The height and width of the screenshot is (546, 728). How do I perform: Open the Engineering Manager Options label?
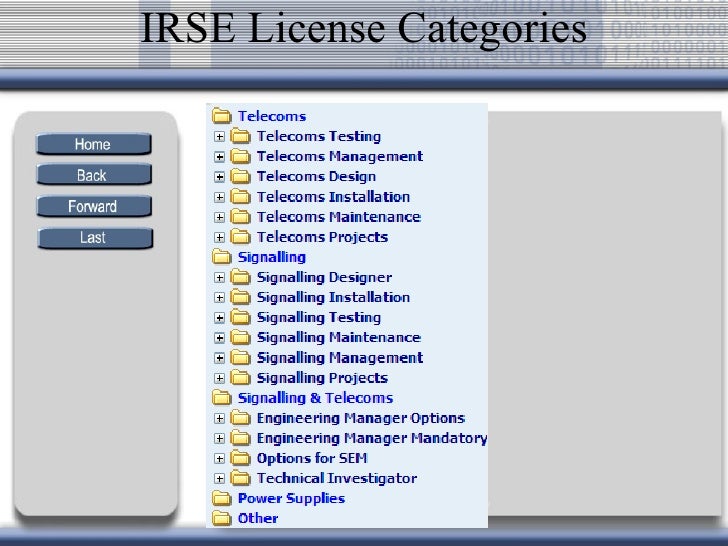click(360, 418)
